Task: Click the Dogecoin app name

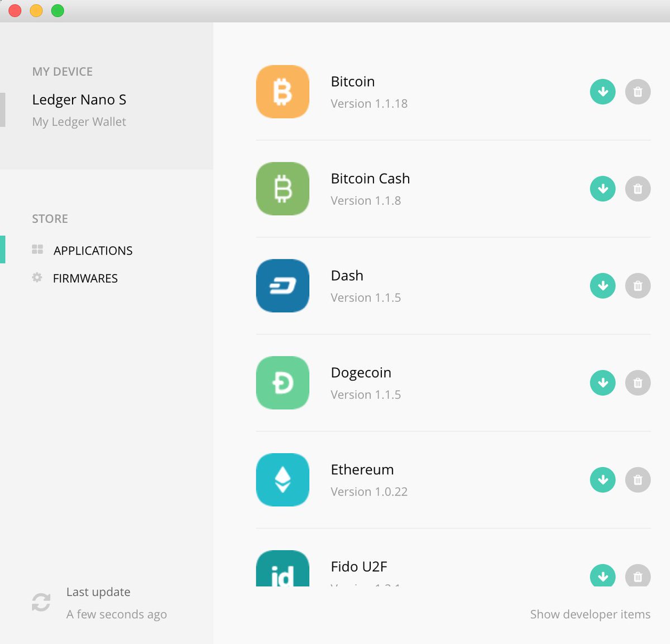Action: click(361, 373)
